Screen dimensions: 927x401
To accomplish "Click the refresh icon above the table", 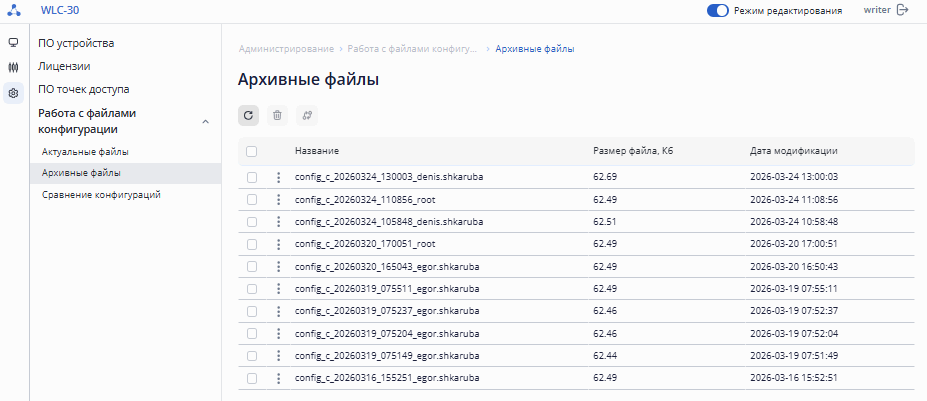I will click(248, 115).
